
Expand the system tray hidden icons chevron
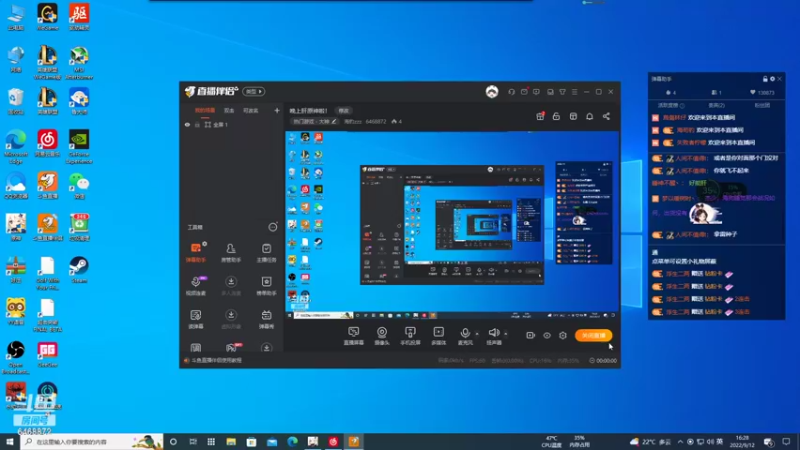click(x=680, y=442)
